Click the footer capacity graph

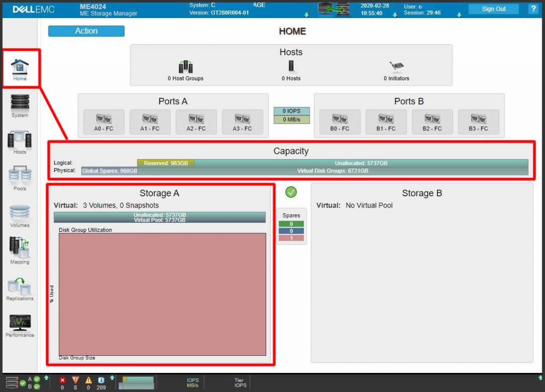(137, 382)
